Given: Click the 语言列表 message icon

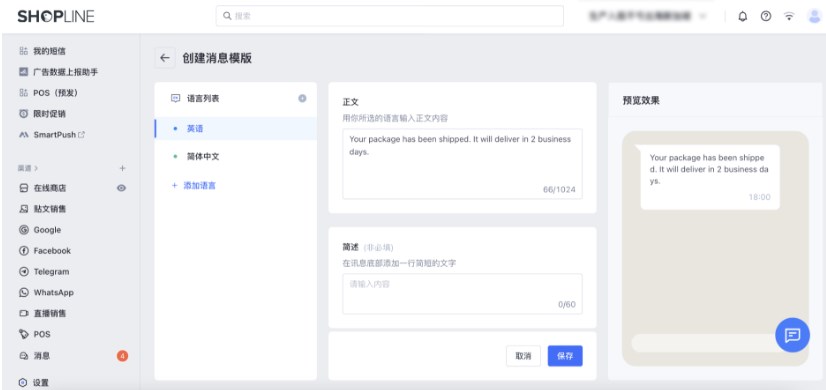Looking at the screenshot, I should (175, 98).
